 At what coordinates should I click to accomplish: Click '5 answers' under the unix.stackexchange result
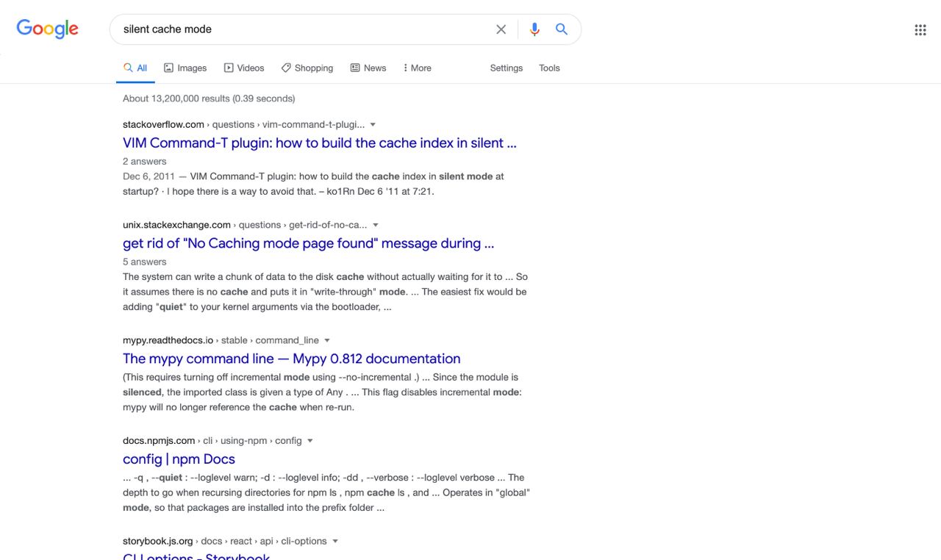[x=145, y=262]
